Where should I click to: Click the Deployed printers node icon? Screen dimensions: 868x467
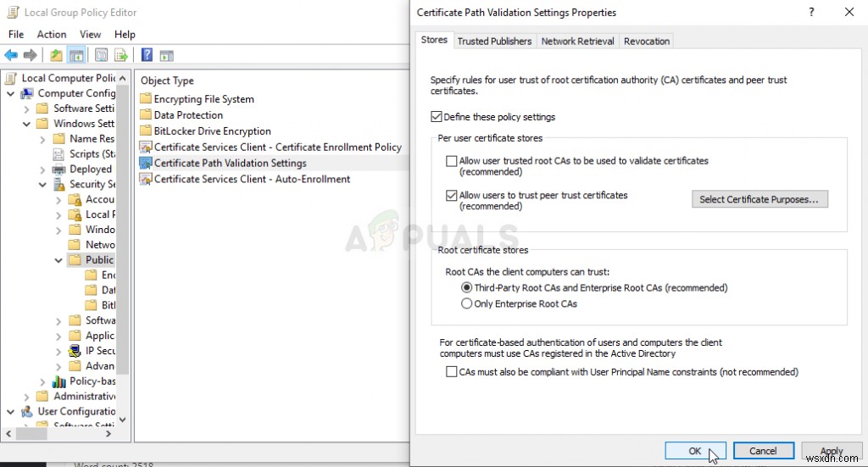click(58, 170)
